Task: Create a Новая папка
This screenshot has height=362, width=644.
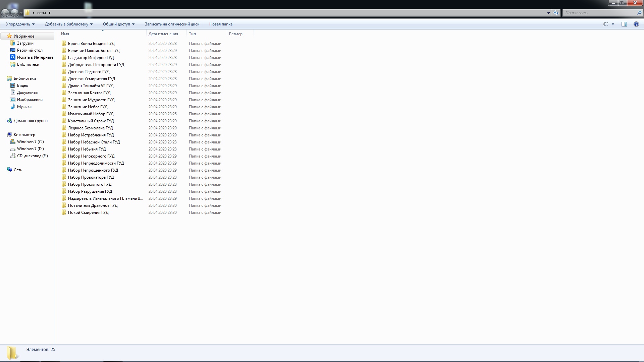Action: tap(220, 24)
